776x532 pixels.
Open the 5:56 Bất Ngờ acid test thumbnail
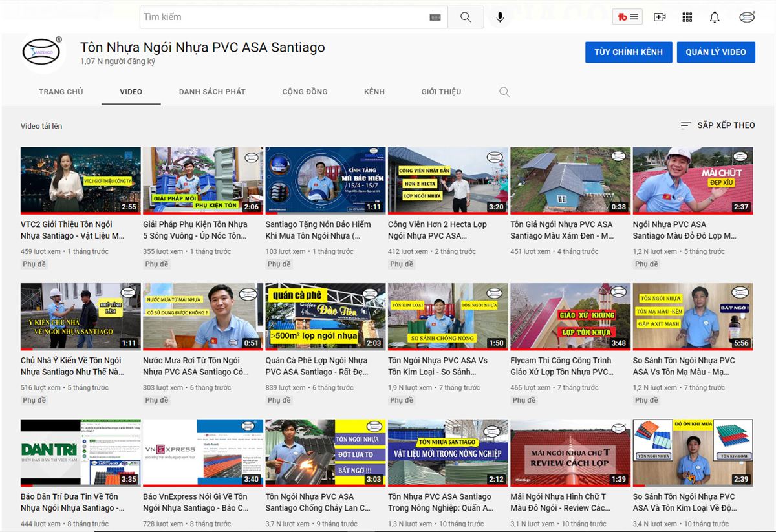pyautogui.click(x=693, y=317)
